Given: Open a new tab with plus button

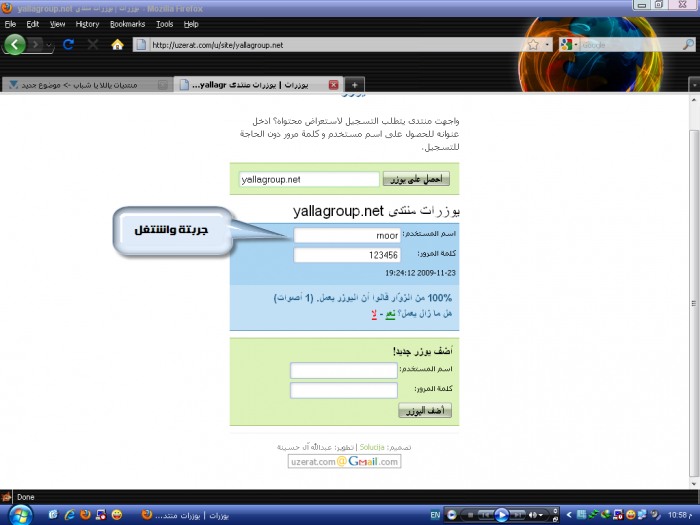Looking at the screenshot, I should [355, 84].
